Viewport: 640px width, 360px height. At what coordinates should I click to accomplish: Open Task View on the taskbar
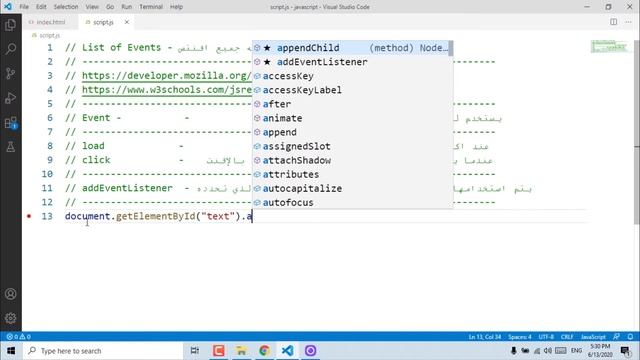coord(195,351)
